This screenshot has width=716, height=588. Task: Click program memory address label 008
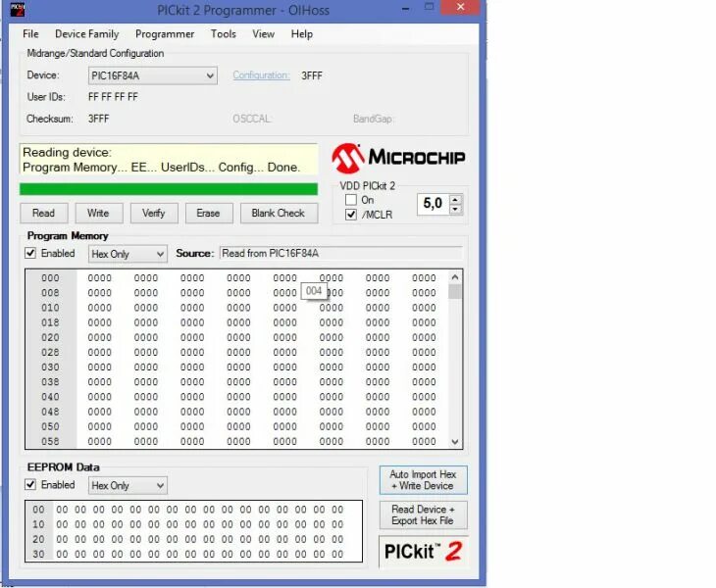[50, 292]
